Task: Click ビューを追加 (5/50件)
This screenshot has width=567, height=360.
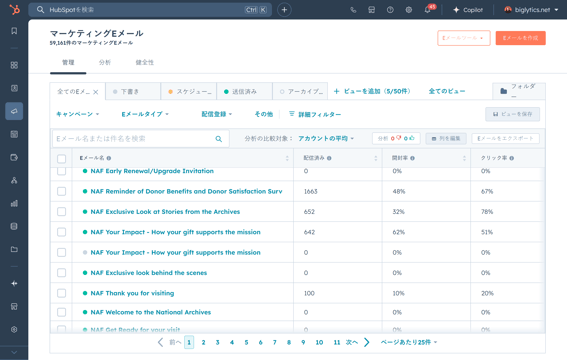Action: (372, 91)
